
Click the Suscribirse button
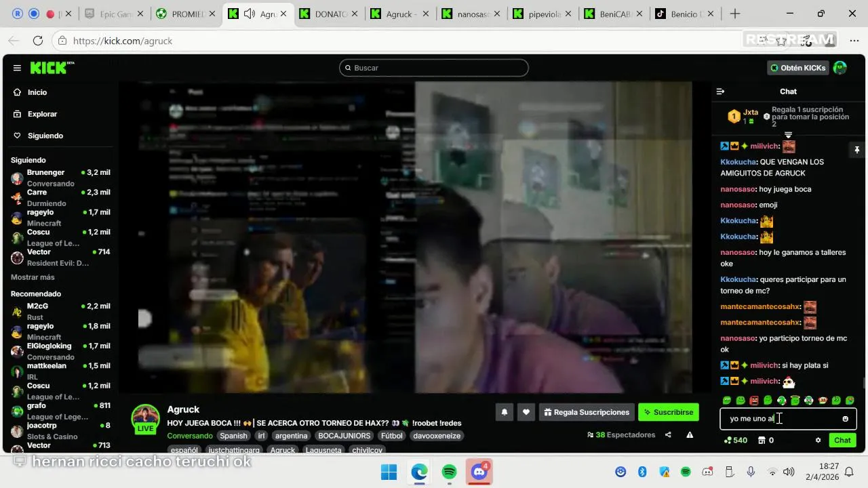click(669, 412)
